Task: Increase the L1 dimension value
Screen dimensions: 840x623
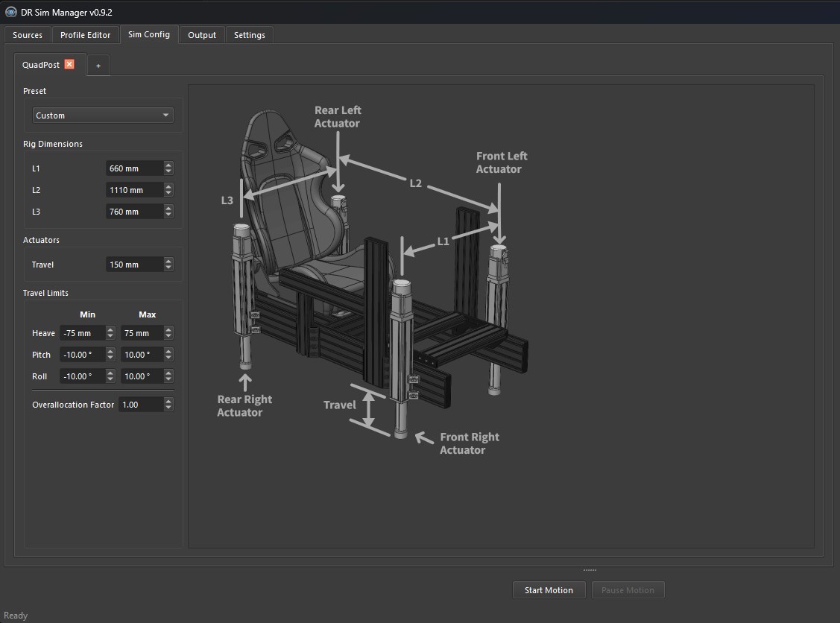Action: (168, 165)
